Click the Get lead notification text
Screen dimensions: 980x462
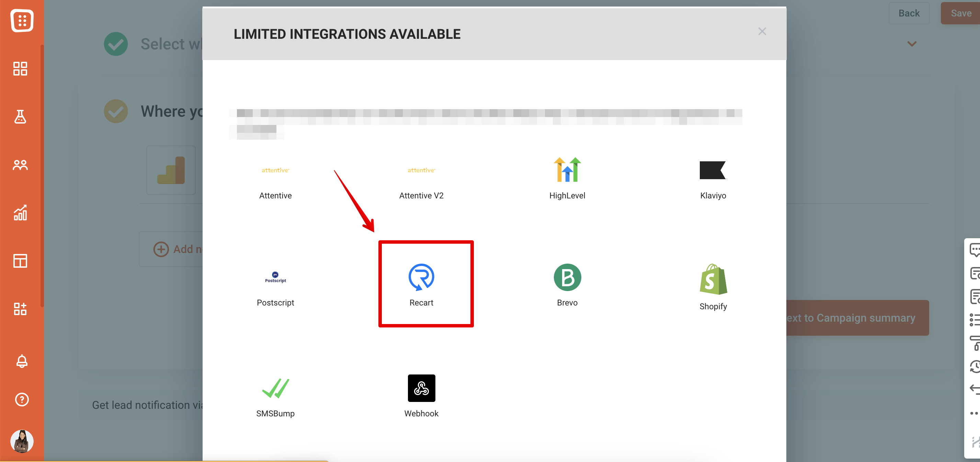click(147, 405)
